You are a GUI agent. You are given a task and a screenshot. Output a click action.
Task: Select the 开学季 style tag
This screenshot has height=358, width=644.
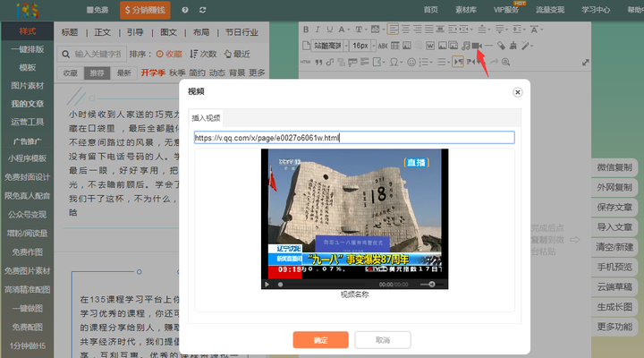[x=153, y=72]
